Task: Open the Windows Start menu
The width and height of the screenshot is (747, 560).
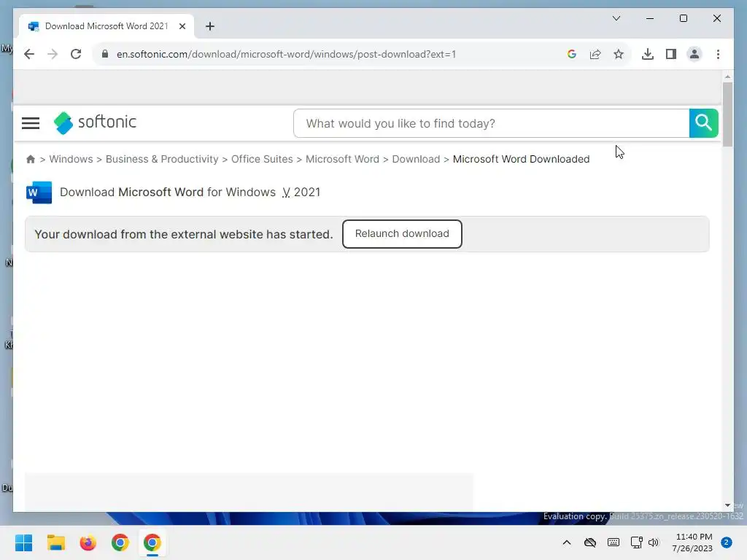Action: pyautogui.click(x=23, y=542)
